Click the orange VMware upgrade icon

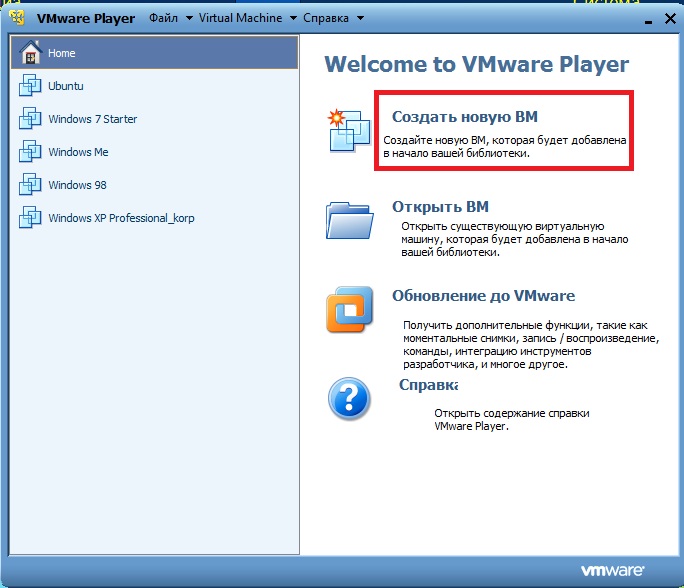pyautogui.click(x=349, y=309)
